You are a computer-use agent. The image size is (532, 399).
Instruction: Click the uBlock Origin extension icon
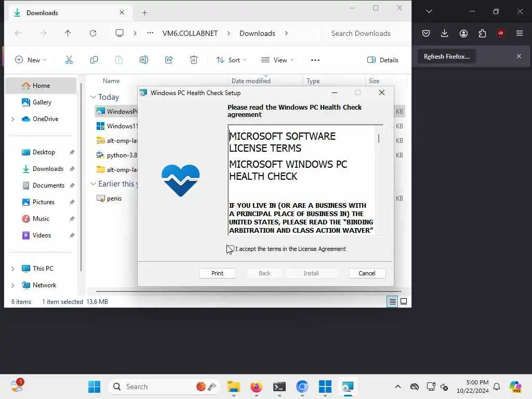coord(501,33)
